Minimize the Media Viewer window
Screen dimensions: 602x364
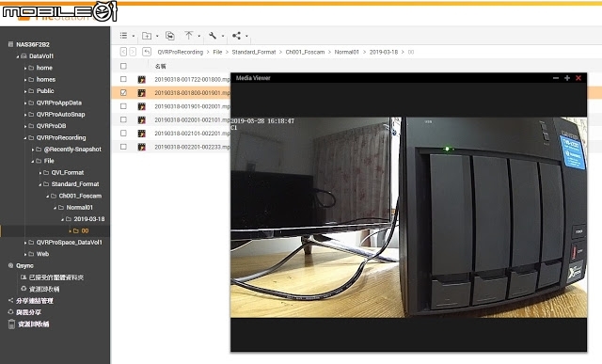point(556,78)
